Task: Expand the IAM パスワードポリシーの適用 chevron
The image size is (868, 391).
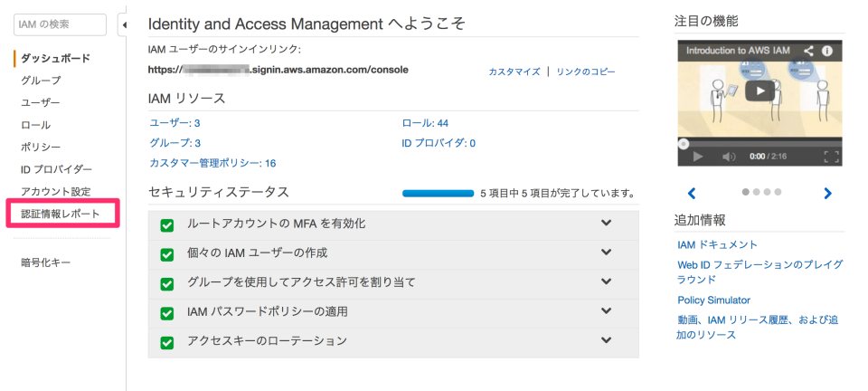Action: (607, 310)
